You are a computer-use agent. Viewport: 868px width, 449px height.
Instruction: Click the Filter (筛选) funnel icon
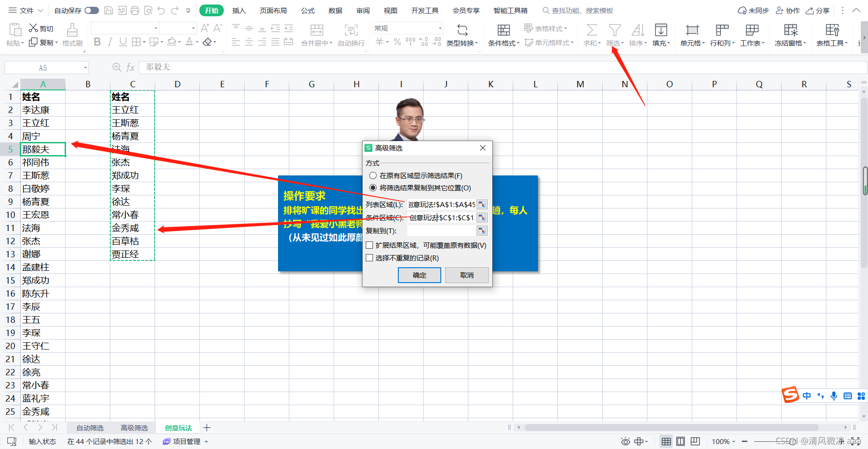point(614,30)
